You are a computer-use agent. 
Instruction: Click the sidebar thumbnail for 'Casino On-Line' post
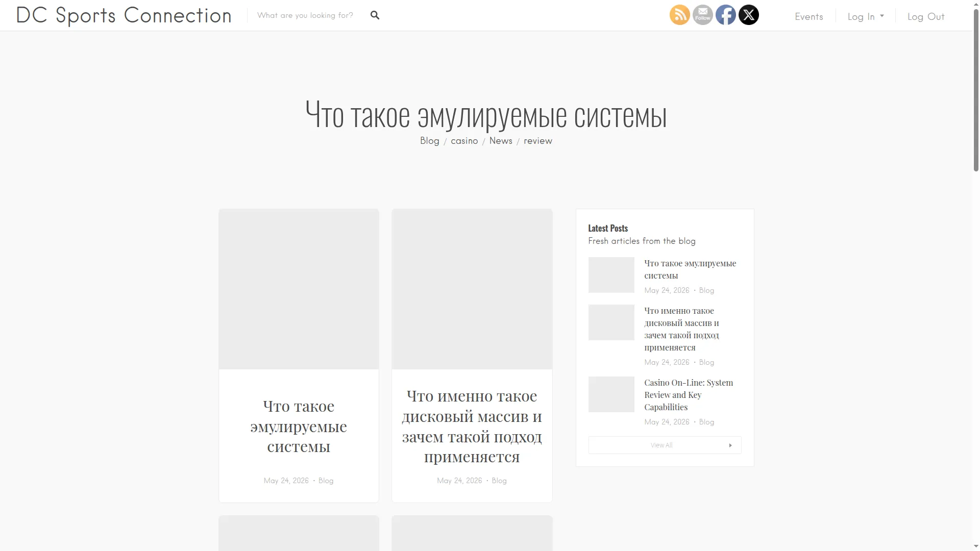click(611, 394)
